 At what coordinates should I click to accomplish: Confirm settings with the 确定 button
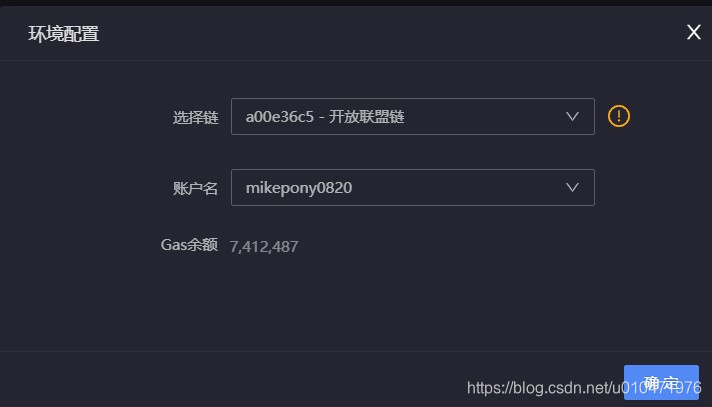[x=661, y=382]
